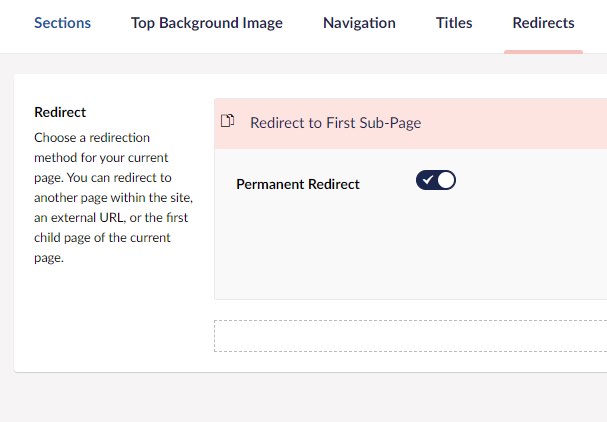Click the bold "Redirect" property heading
The width and height of the screenshot is (607, 422).
pyautogui.click(x=60, y=113)
